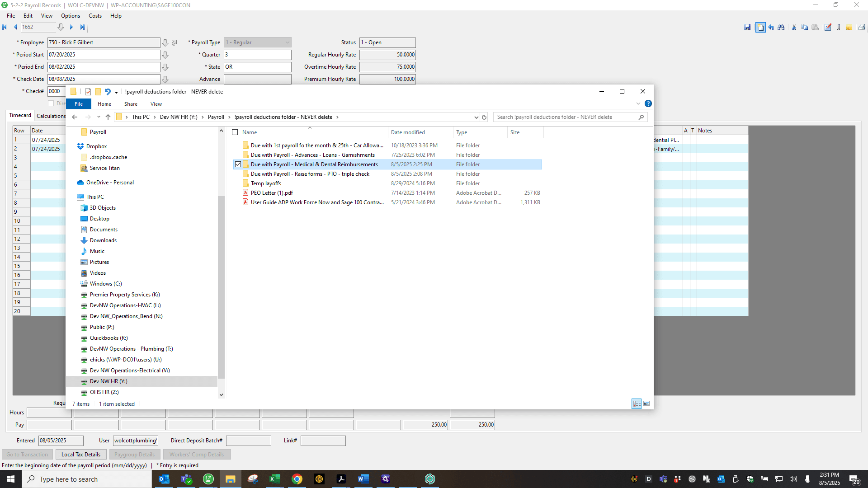The height and width of the screenshot is (488, 868).
Task: Open the Period Start lookup arrow
Action: pyautogui.click(x=165, y=55)
